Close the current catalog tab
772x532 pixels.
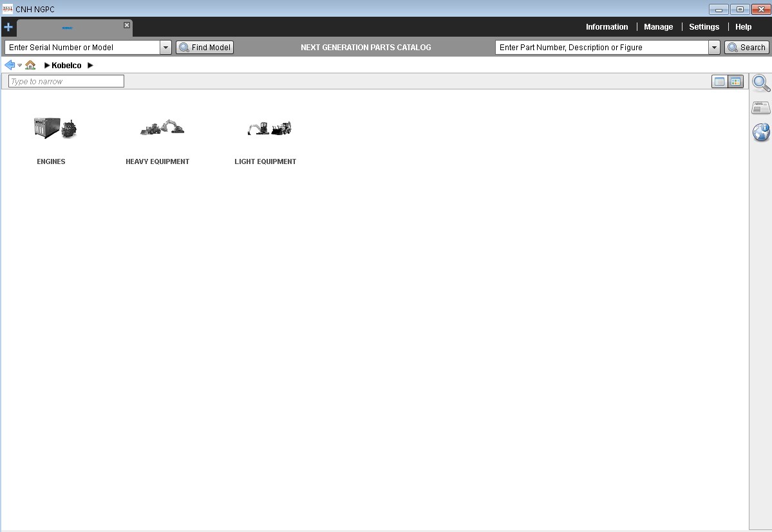coord(127,25)
